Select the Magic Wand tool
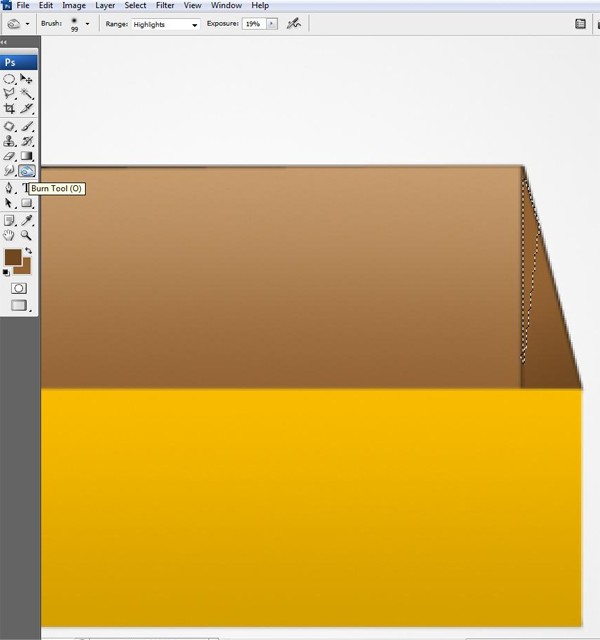This screenshot has height=640, width=600. (x=27, y=93)
